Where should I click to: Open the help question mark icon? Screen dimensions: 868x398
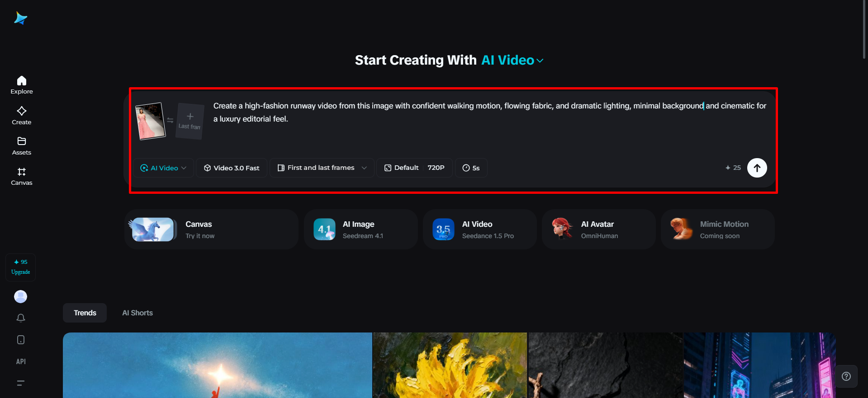pos(846,376)
